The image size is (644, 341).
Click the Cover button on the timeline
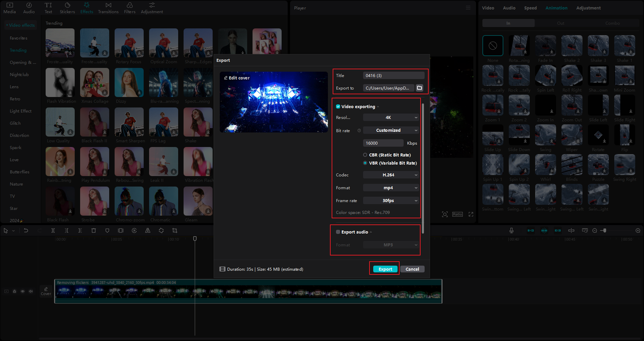click(46, 291)
